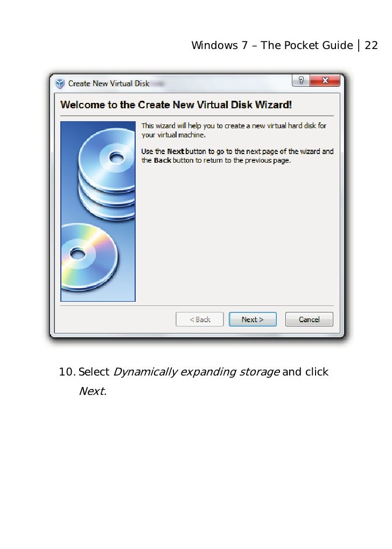Click the 'Welcome to the Create New Virtual Disk Wizard!' heading

176,105
